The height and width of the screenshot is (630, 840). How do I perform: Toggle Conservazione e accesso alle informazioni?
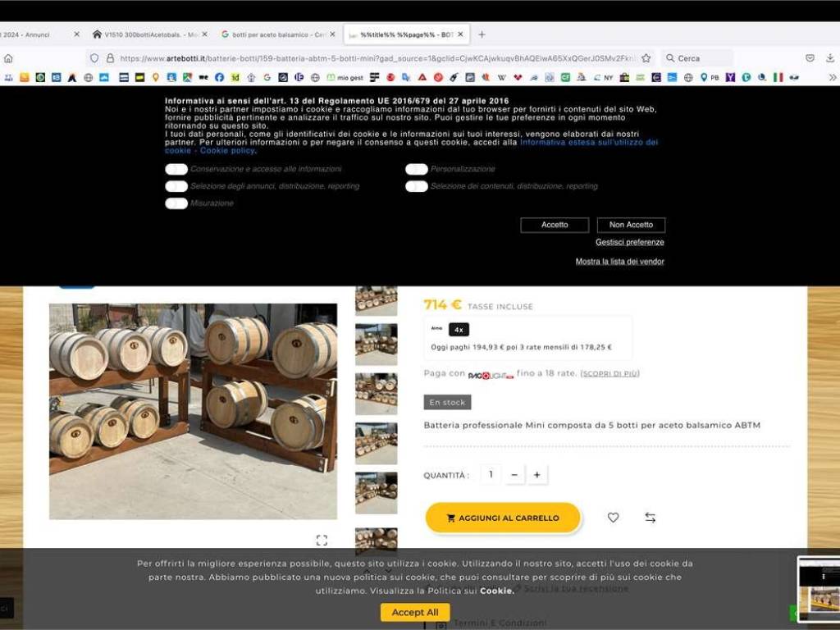176,168
